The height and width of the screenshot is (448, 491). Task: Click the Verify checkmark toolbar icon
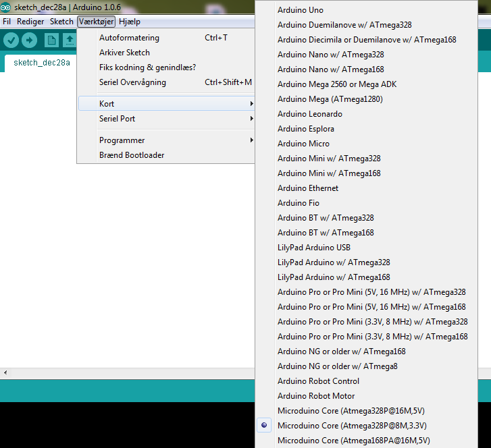11,40
